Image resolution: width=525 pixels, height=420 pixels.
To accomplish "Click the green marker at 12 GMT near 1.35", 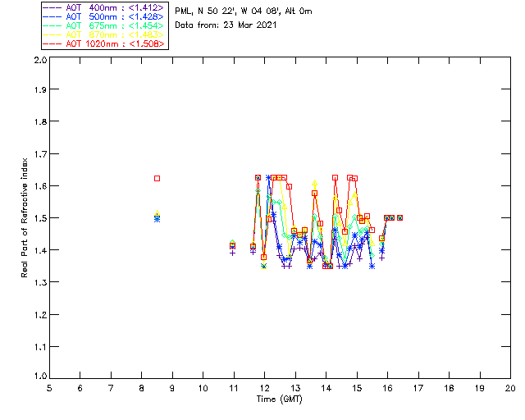I will click(263, 266).
